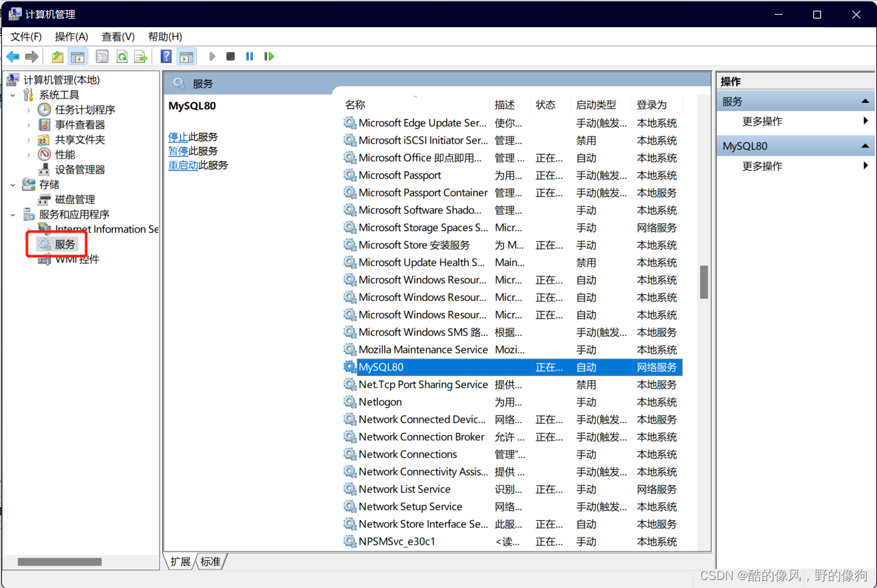
Task: Click the gear icon beside Network Connections
Action: (350, 454)
